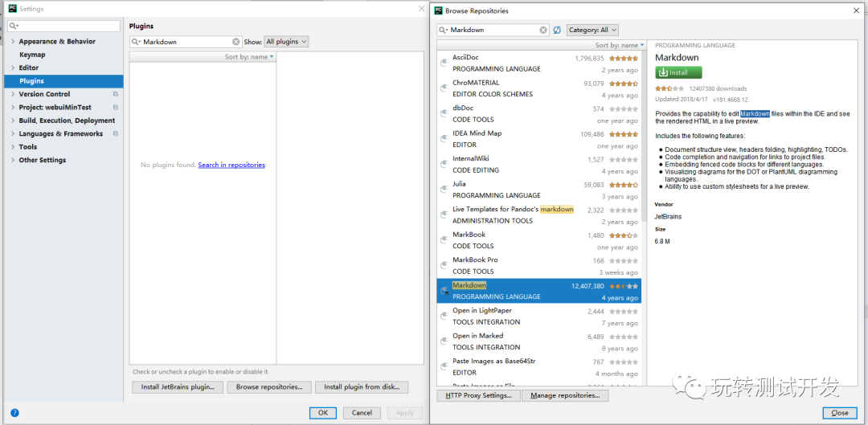Open the Show: All plugins dropdown
The width and height of the screenshot is (868, 425).
pyautogui.click(x=286, y=42)
